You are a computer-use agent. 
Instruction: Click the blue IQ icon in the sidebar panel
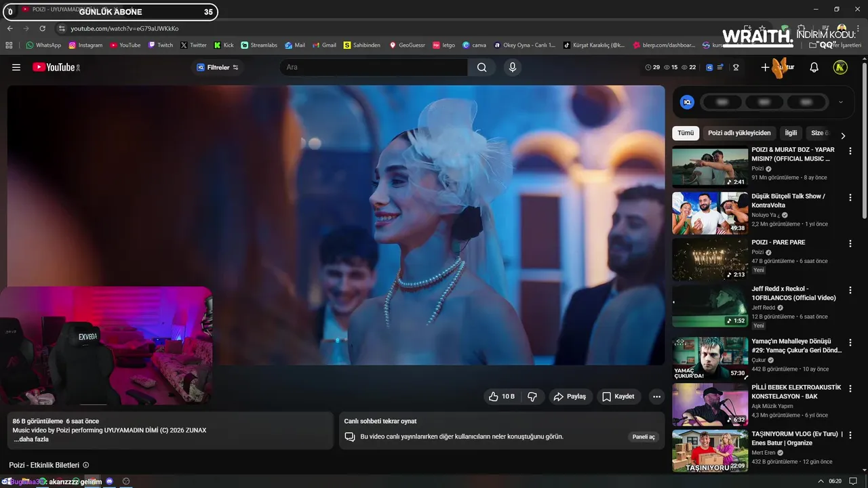coord(687,102)
